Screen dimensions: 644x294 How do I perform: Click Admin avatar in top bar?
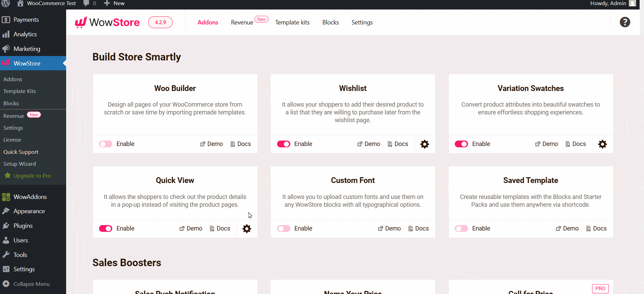tap(632, 3)
